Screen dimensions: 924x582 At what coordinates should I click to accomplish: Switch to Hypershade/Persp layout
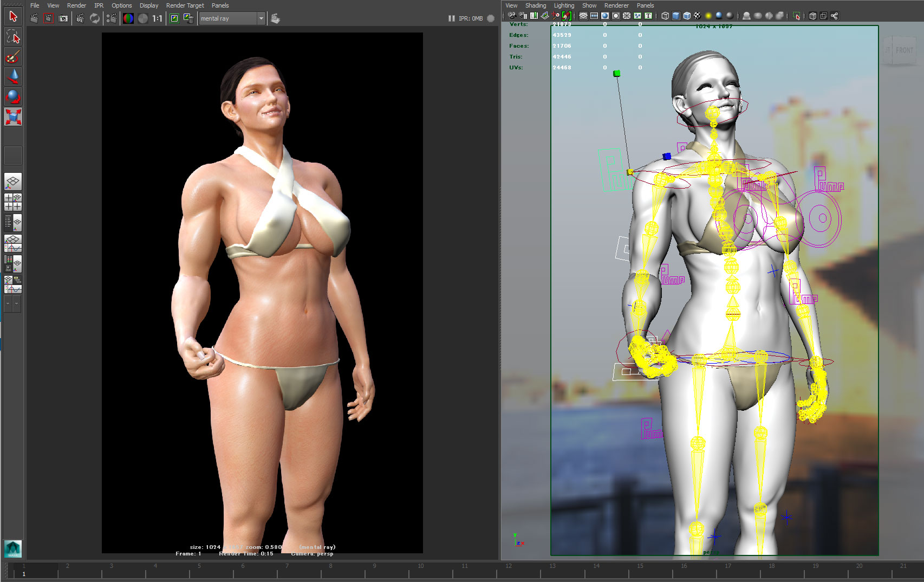pyautogui.click(x=13, y=264)
